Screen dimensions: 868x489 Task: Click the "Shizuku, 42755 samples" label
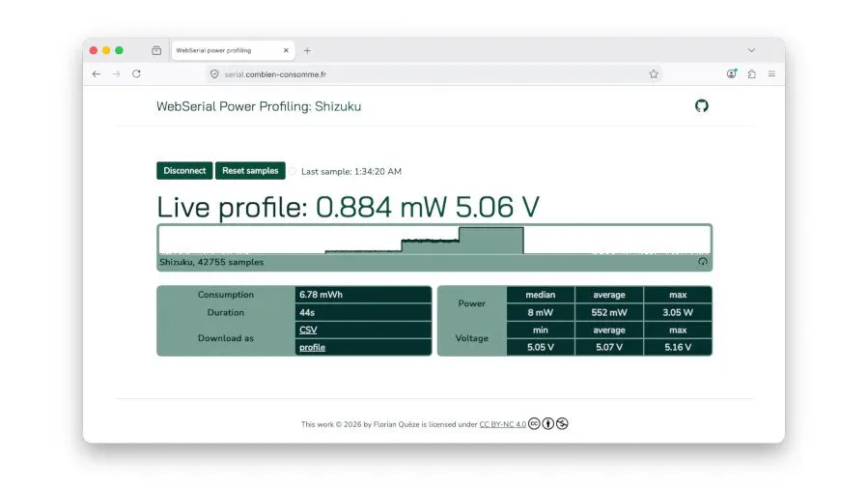click(211, 262)
